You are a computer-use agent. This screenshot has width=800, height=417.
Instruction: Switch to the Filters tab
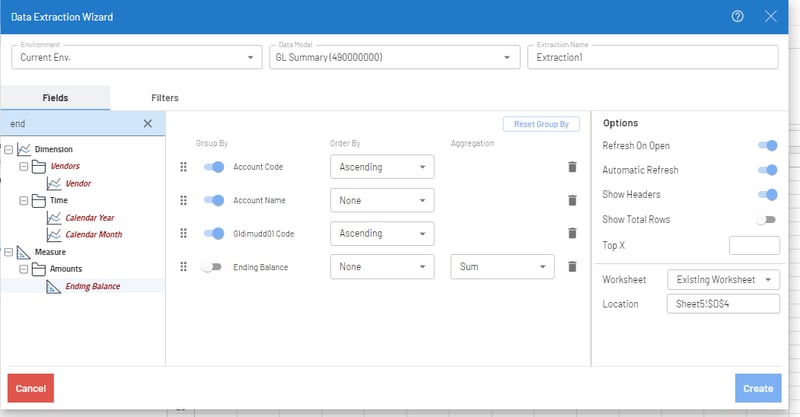[x=165, y=98]
